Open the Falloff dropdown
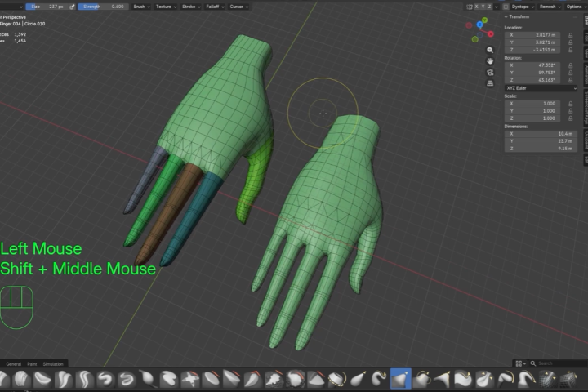The height and width of the screenshot is (392, 588). coord(215,7)
